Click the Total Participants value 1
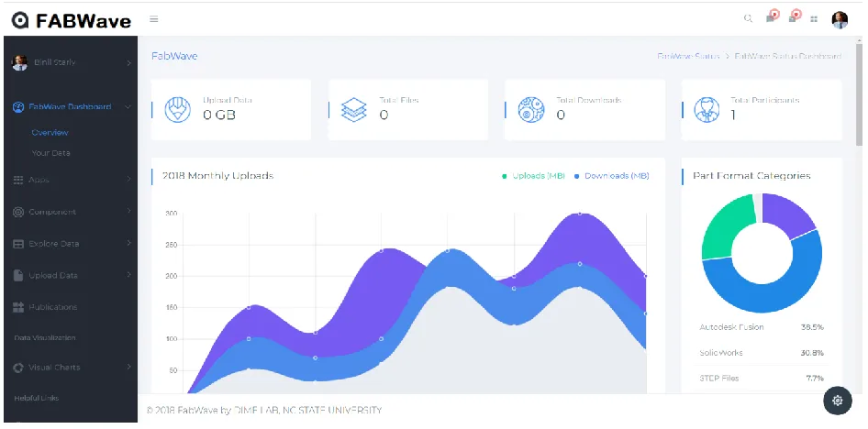868x429 pixels. coord(733,115)
